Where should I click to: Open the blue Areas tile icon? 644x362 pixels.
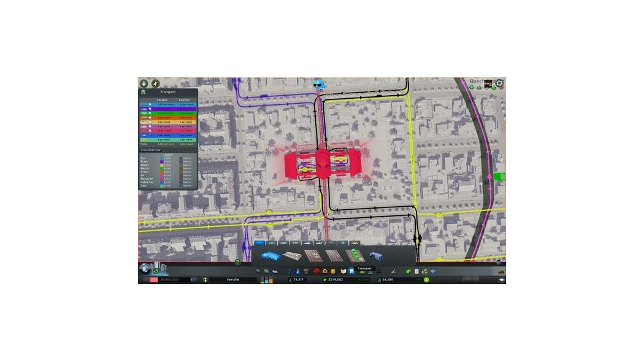click(433, 271)
